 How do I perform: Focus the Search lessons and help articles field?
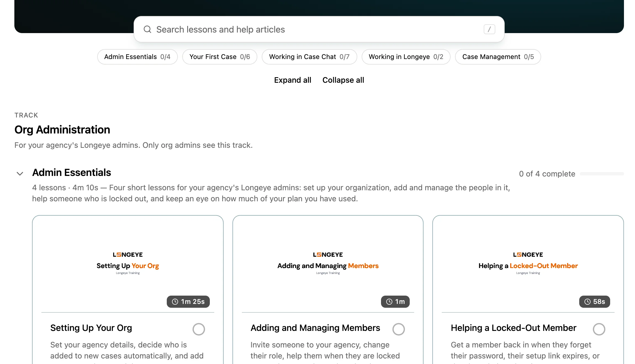pos(319,29)
